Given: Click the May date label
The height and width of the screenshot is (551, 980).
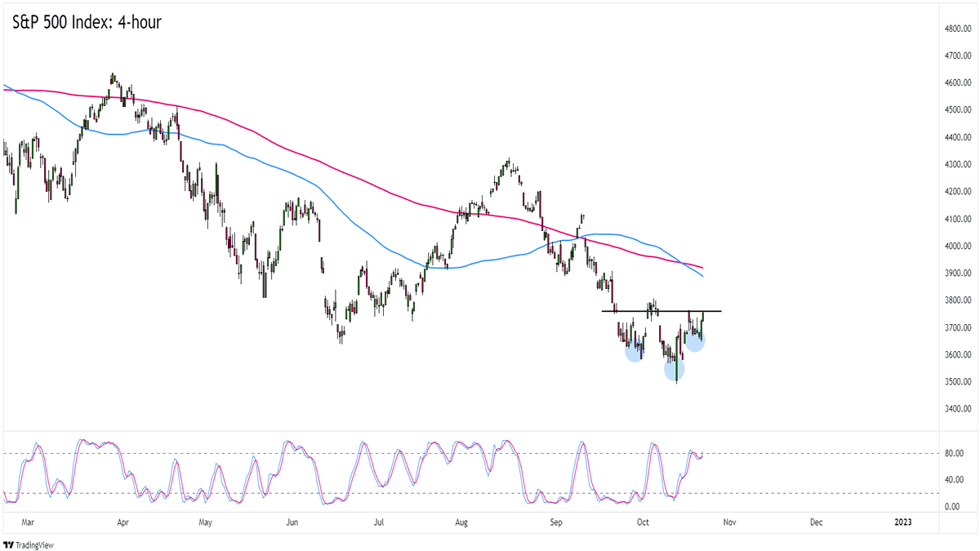Looking at the screenshot, I should click(204, 522).
